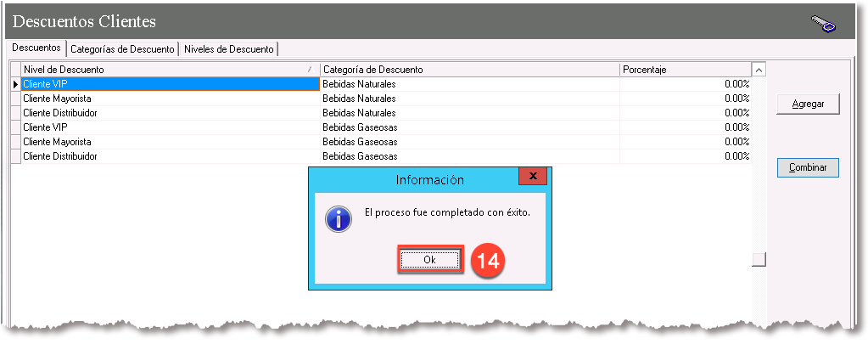
Task: Select Cliente Distribuidor in the Bebidas Gaseosas row
Action: (171, 156)
